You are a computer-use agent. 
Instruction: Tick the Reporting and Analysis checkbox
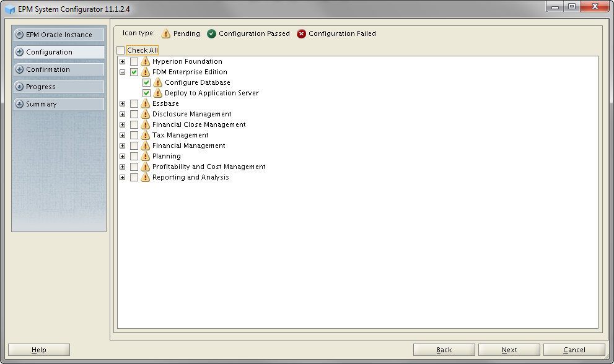point(134,178)
